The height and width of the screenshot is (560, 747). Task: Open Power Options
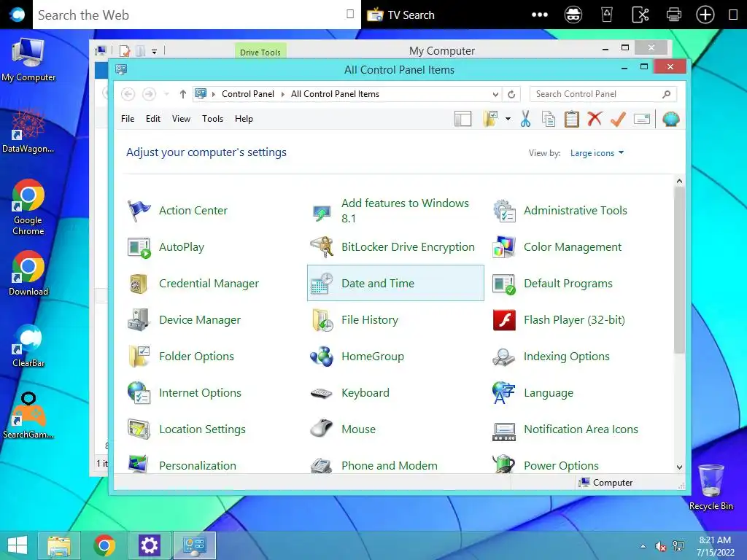pyautogui.click(x=546, y=464)
